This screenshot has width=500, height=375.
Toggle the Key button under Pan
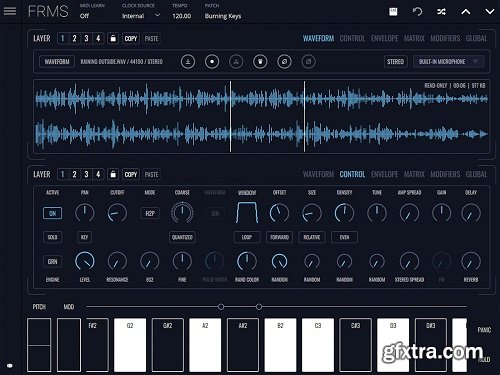[85, 237]
